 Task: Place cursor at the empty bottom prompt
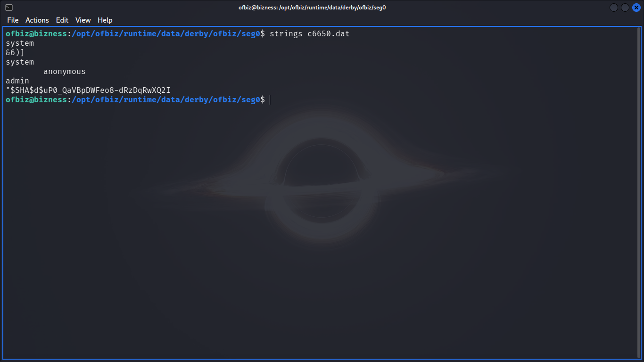(x=270, y=100)
